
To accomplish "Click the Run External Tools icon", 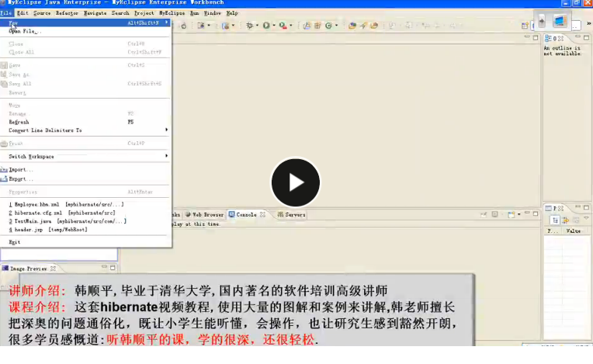I will click(283, 26).
